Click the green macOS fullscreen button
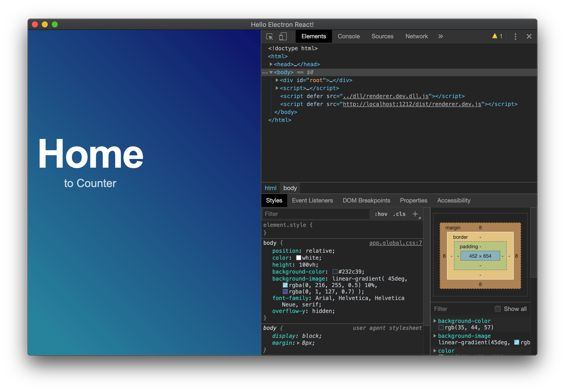This screenshot has width=565, height=392. coord(55,24)
